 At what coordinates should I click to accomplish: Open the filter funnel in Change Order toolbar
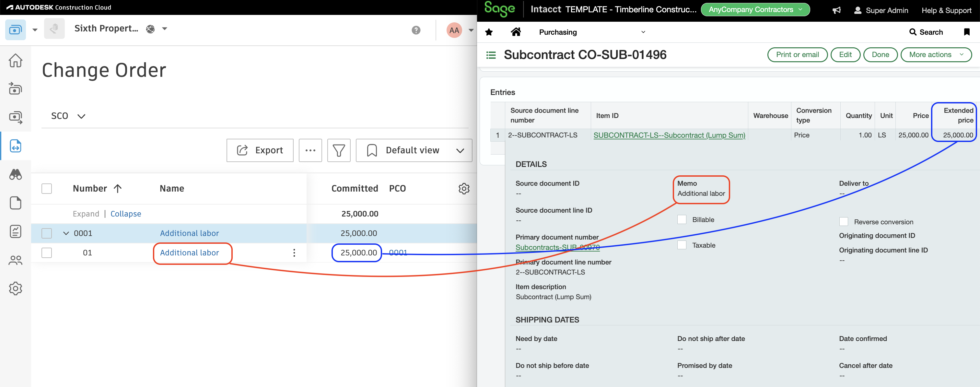(x=339, y=150)
